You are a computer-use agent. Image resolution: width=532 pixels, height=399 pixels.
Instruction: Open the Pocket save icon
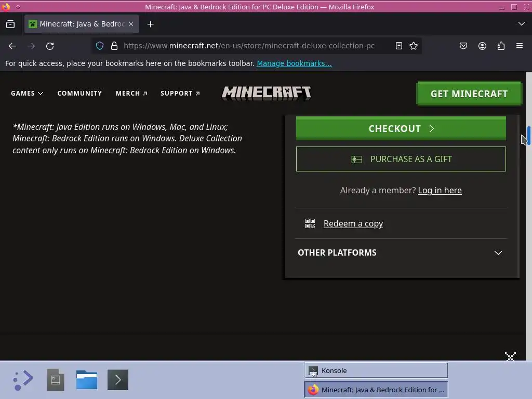[463, 46]
